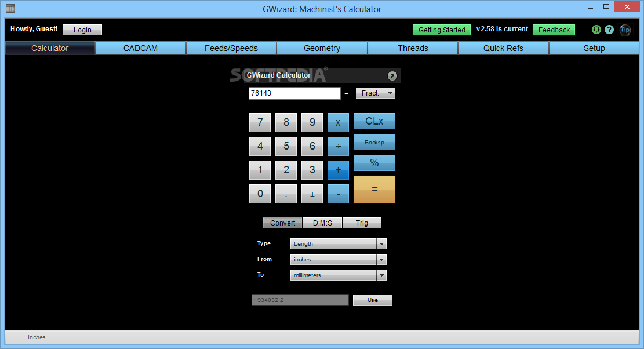Click the percent key
The image size is (644, 349).
pyautogui.click(x=374, y=163)
